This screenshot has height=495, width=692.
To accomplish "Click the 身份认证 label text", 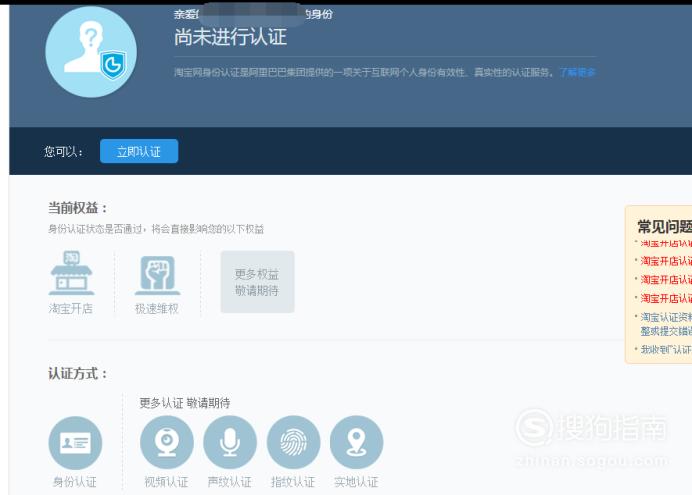I will [x=75, y=482].
